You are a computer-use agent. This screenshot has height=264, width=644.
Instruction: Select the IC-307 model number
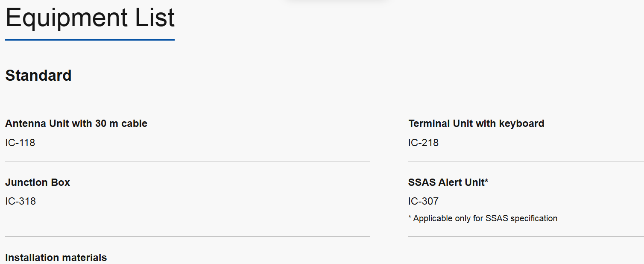[x=423, y=201]
